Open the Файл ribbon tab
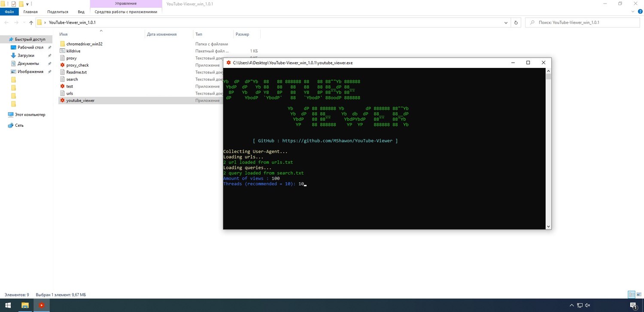The width and height of the screenshot is (644, 312). (9, 12)
